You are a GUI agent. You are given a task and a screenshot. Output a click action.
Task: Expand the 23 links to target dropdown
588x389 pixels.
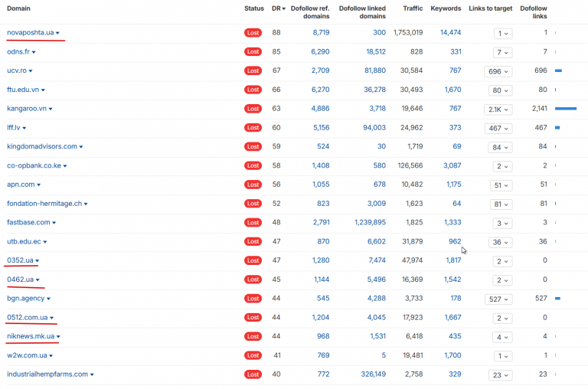(x=500, y=374)
